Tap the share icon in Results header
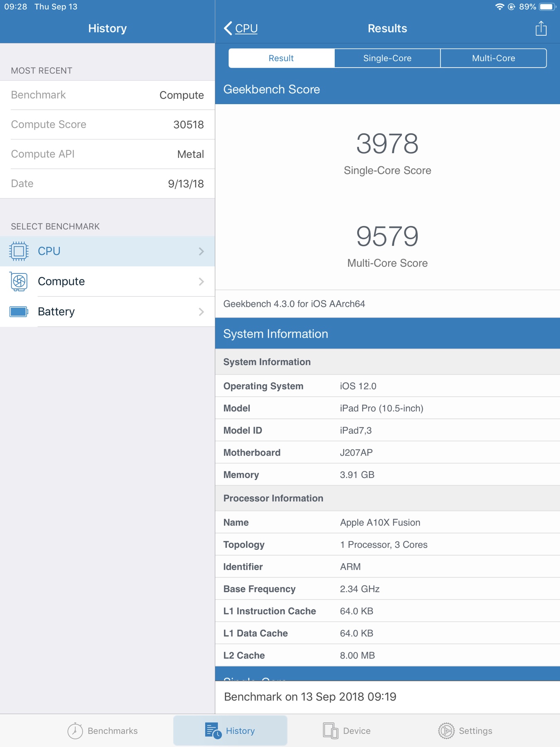 coord(541,28)
